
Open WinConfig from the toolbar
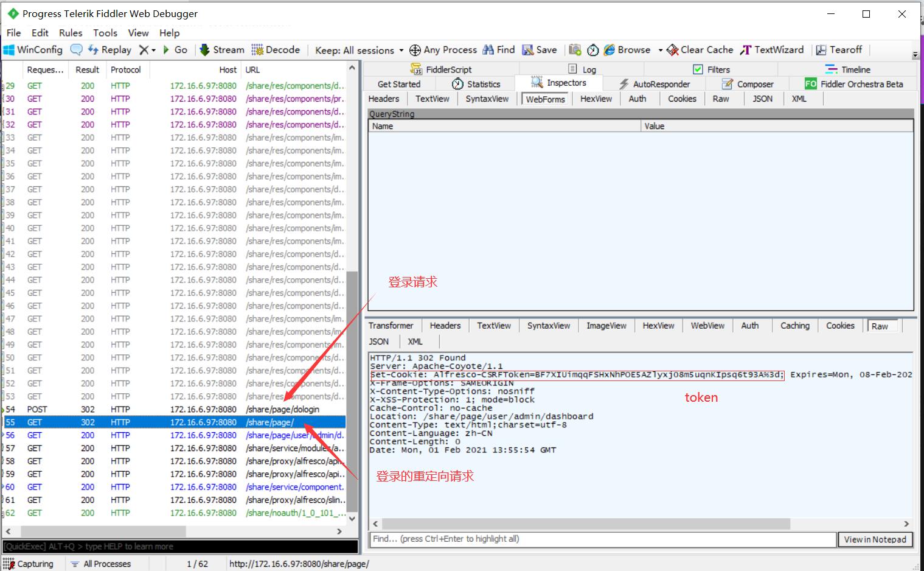point(33,50)
